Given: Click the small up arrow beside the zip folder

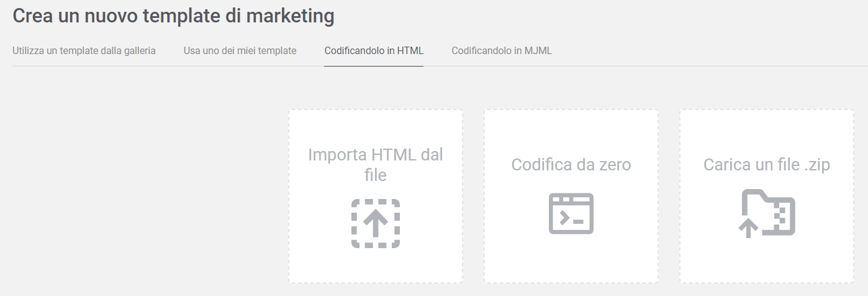Looking at the screenshot, I should [x=748, y=228].
